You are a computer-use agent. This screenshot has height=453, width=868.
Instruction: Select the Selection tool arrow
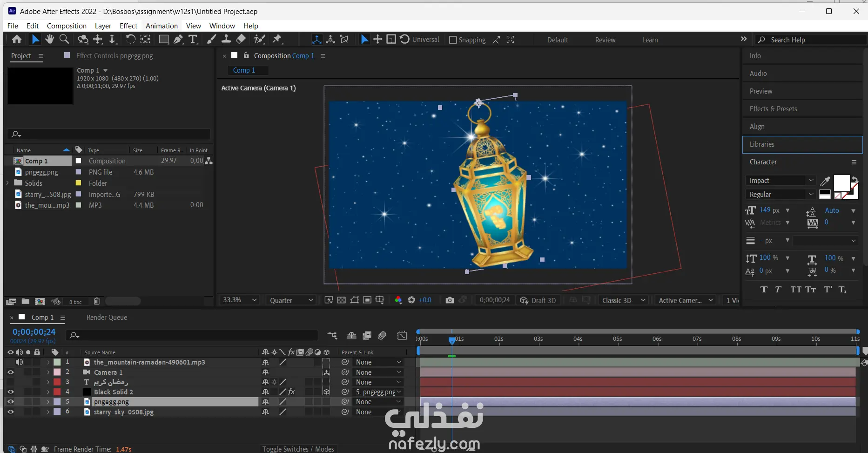(35, 40)
